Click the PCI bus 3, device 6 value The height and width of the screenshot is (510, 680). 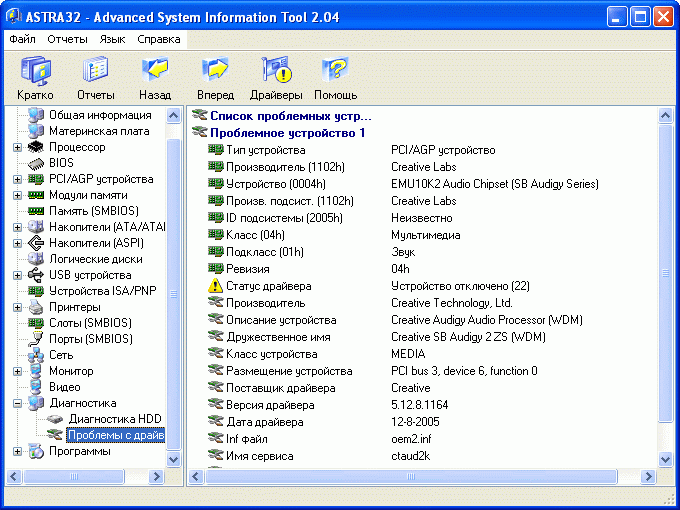point(464,371)
